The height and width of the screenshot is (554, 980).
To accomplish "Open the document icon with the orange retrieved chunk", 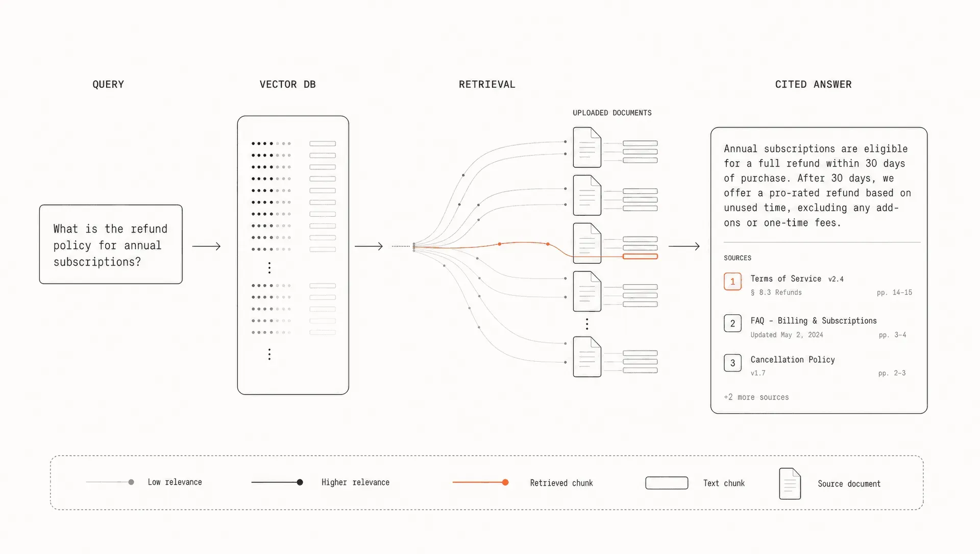I will pos(587,243).
